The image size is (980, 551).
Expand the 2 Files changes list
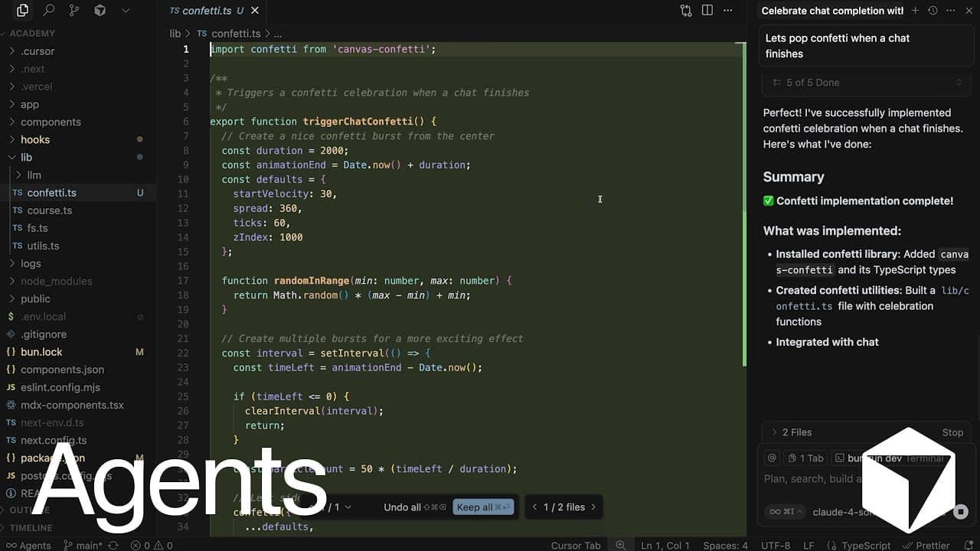click(791, 432)
